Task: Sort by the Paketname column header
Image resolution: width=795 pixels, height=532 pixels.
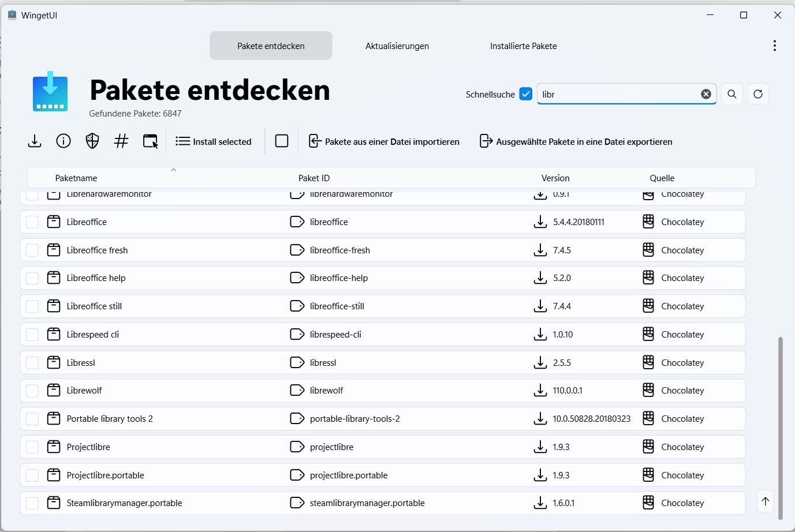Action: click(x=76, y=178)
